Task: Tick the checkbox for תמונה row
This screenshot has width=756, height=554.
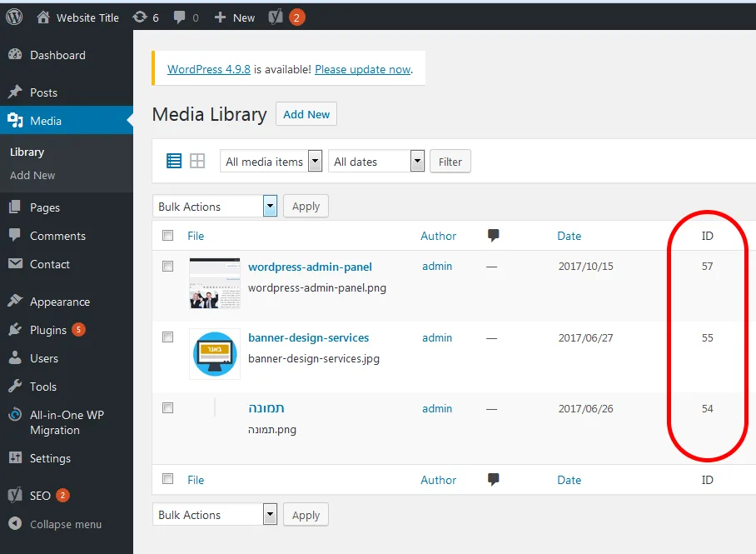Action: 168,408
